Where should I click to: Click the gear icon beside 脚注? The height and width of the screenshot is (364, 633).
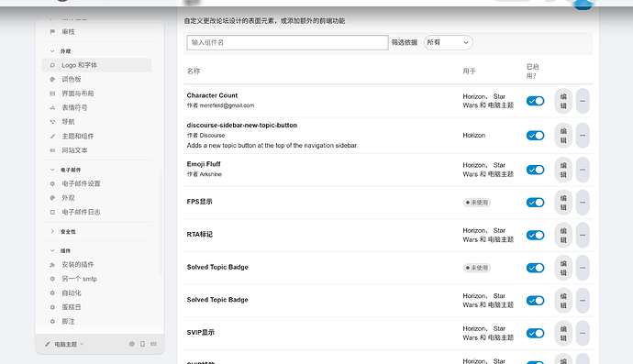[x=52, y=322]
